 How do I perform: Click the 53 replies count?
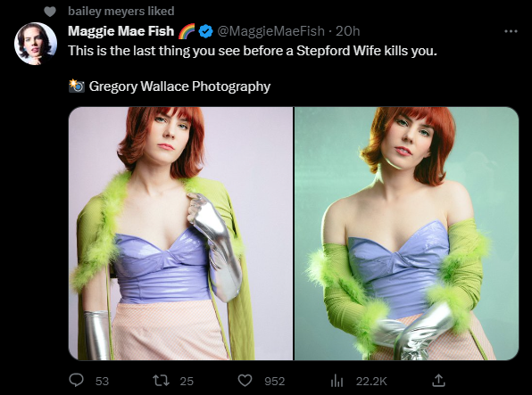102,381
